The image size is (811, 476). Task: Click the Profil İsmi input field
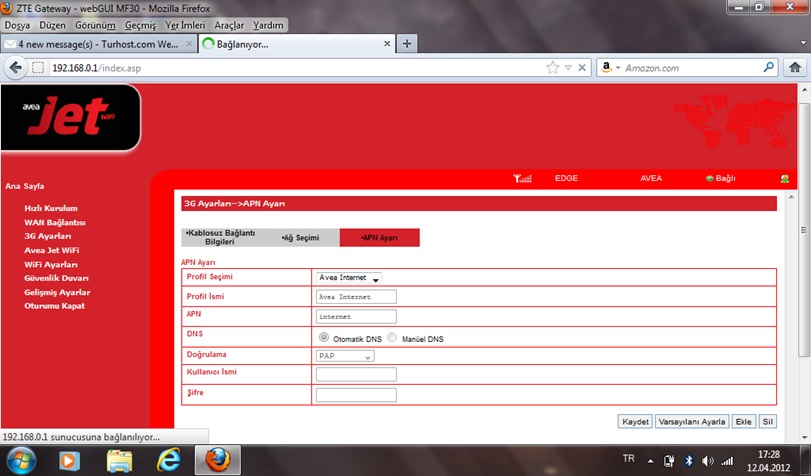[x=356, y=296]
